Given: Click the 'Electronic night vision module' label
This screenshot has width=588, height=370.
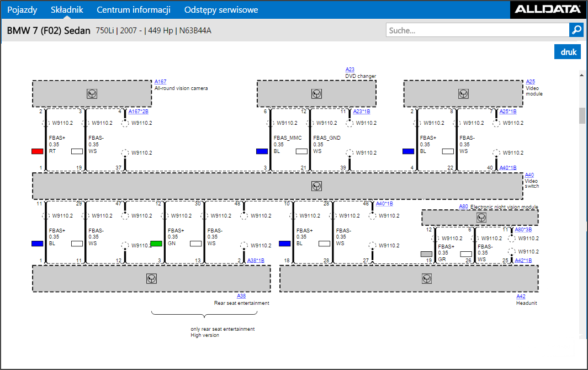Looking at the screenshot, I should click(x=504, y=207).
